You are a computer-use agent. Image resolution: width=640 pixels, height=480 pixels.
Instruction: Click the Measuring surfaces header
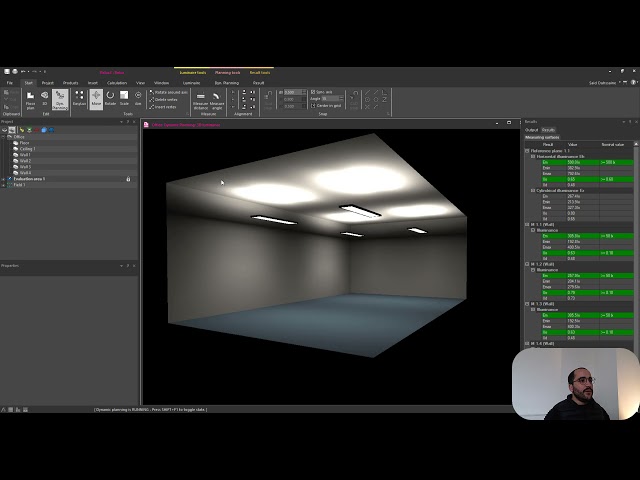542,137
